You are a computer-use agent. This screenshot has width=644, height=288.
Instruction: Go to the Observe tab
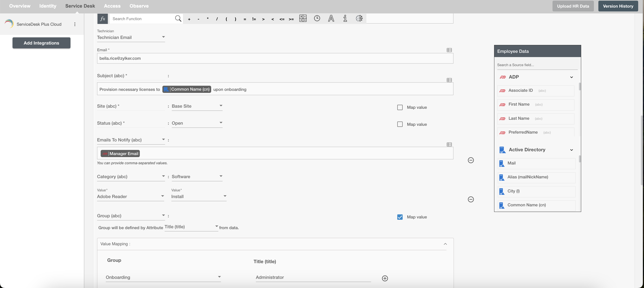139,6
